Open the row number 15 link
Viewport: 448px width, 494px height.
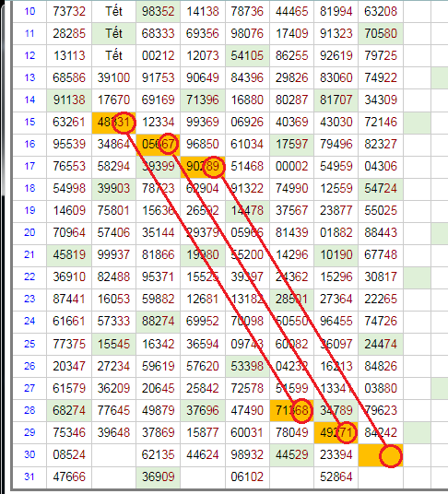click(x=29, y=122)
